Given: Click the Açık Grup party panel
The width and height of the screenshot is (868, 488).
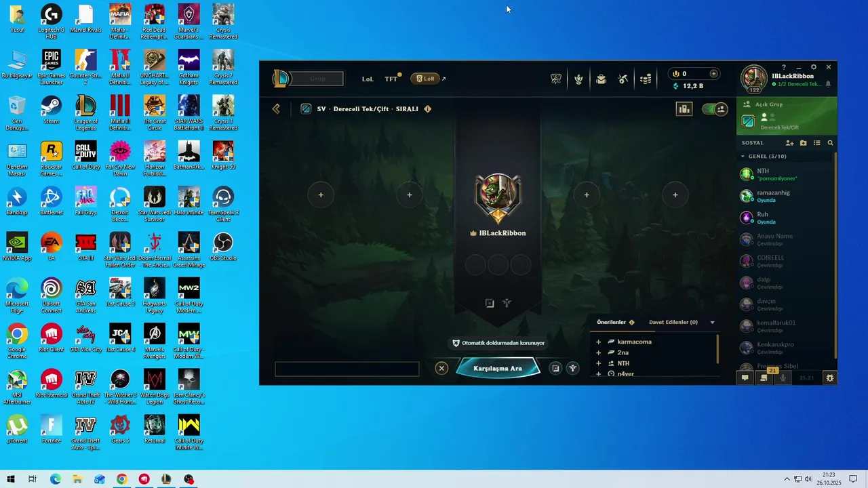Looking at the screenshot, I should click(x=787, y=115).
